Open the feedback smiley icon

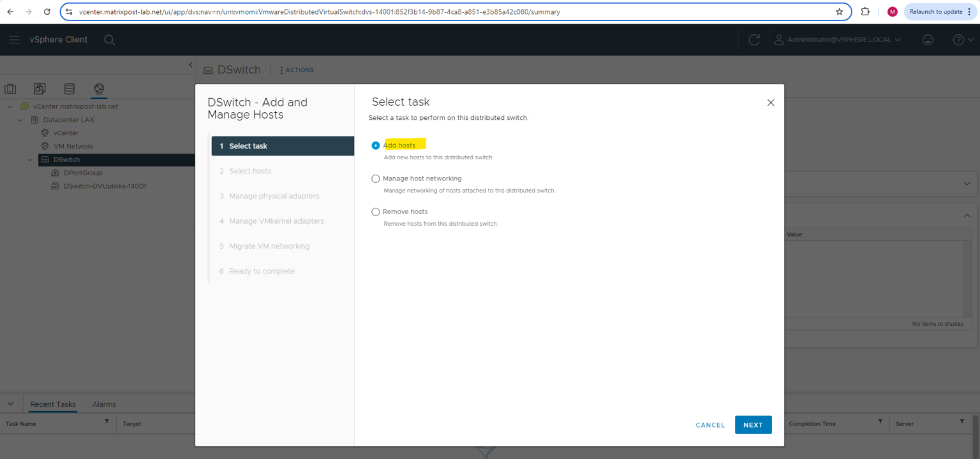[x=928, y=40]
